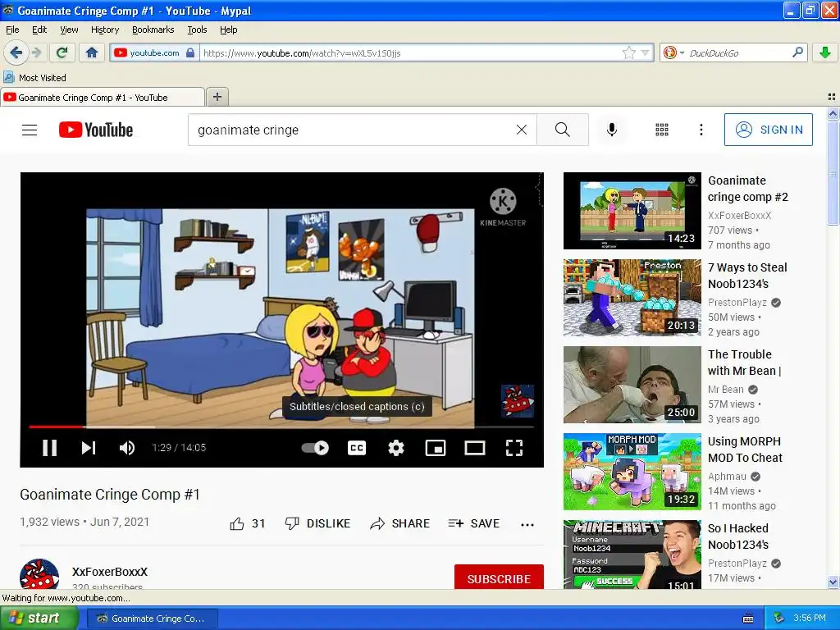Click the page scrollbar down arrow
The height and width of the screenshot is (630, 840).
pyautogui.click(x=833, y=582)
